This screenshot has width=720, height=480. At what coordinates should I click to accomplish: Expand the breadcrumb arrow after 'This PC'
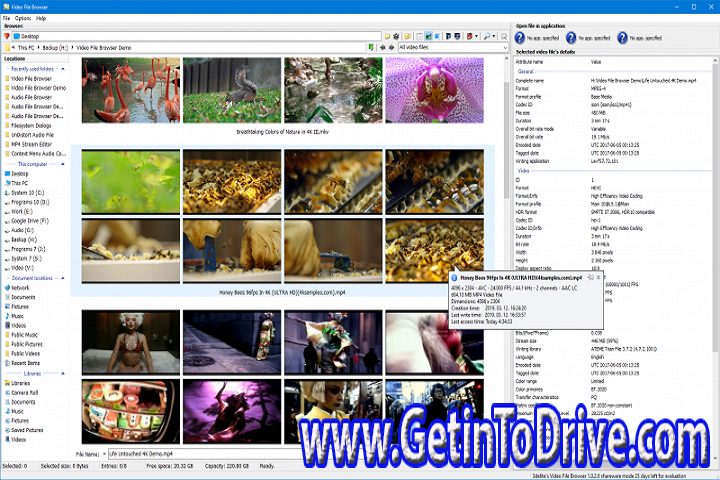tap(38, 47)
